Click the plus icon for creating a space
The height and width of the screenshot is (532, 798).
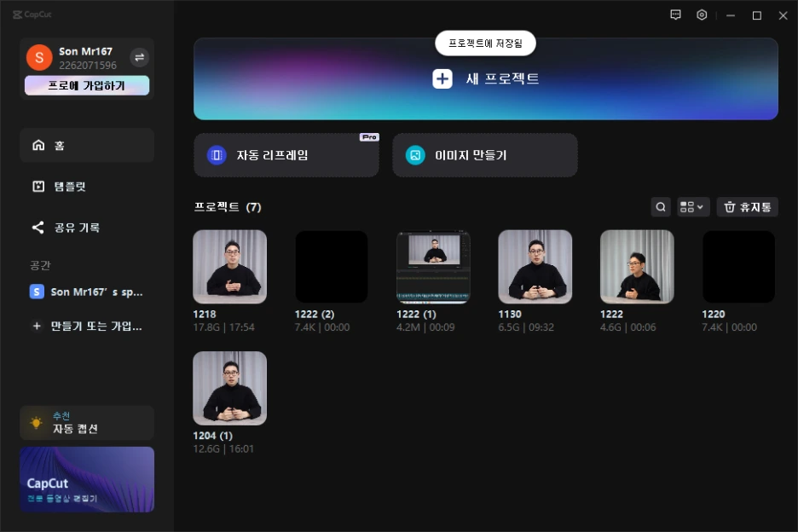(37, 326)
